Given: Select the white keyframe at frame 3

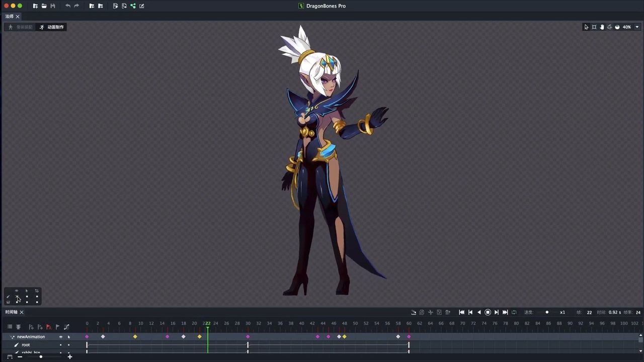Looking at the screenshot, I should click(x=103, y=337).
